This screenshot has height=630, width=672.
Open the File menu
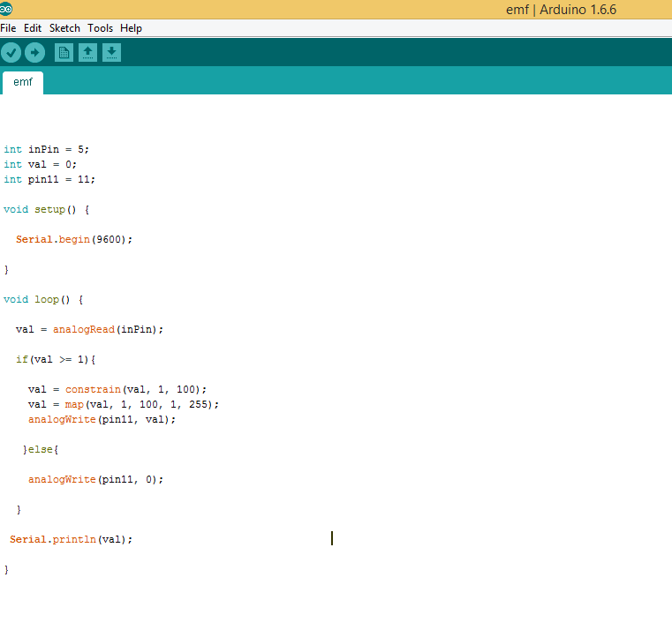(8, 28)
